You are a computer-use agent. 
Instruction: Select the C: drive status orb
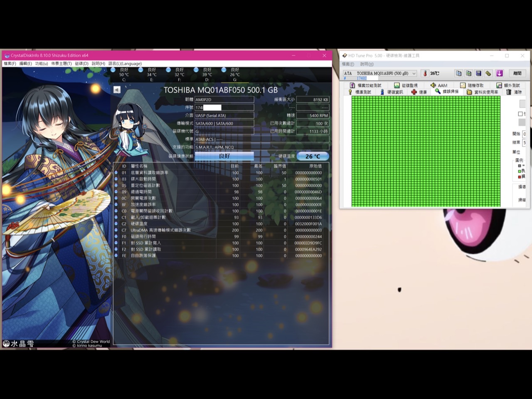pyautogui.click(x=113, y=70)
